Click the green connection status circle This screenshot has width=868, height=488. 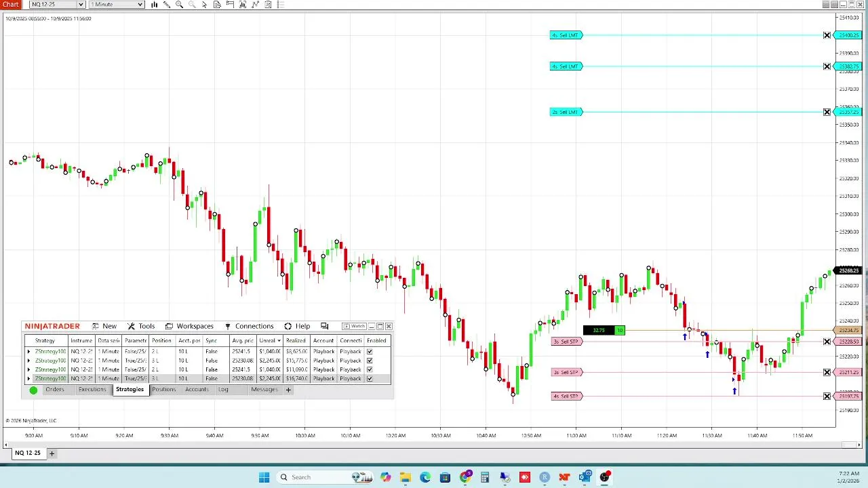[x=33, y=390]
